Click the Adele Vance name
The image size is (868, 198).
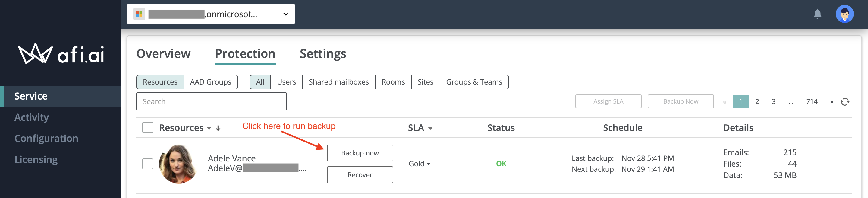coord(231,158)
